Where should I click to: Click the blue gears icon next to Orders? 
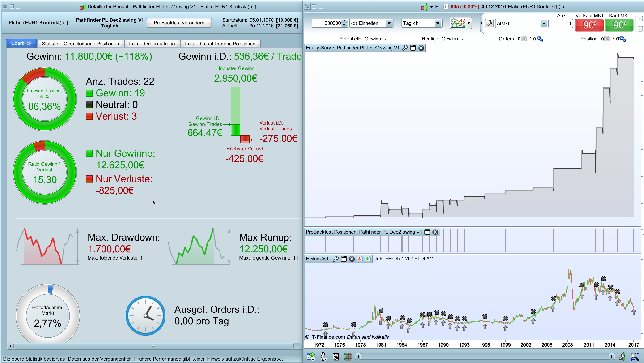click(x=540, y=39)
